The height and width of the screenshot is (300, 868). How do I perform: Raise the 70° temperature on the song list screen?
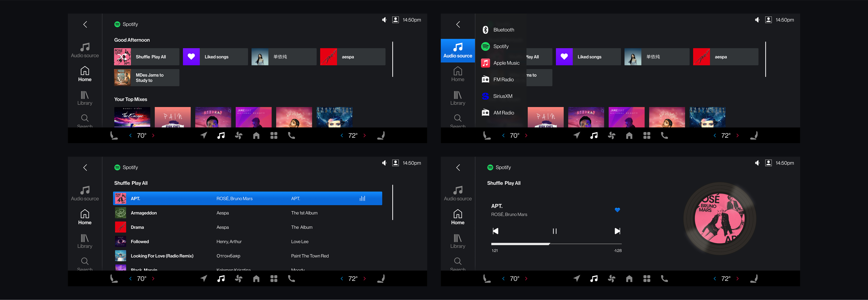pos(153,279)
